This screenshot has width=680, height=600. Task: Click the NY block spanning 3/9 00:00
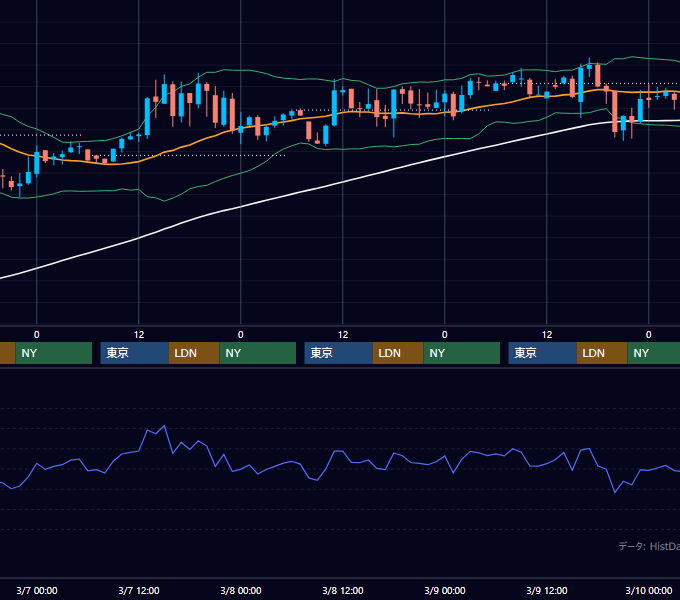click(461, 353)
